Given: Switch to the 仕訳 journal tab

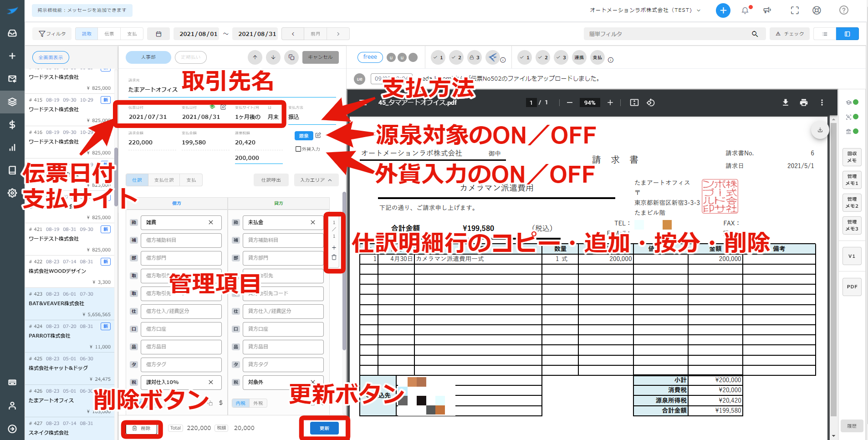Looking at the screenshot, I should point(137,180).
